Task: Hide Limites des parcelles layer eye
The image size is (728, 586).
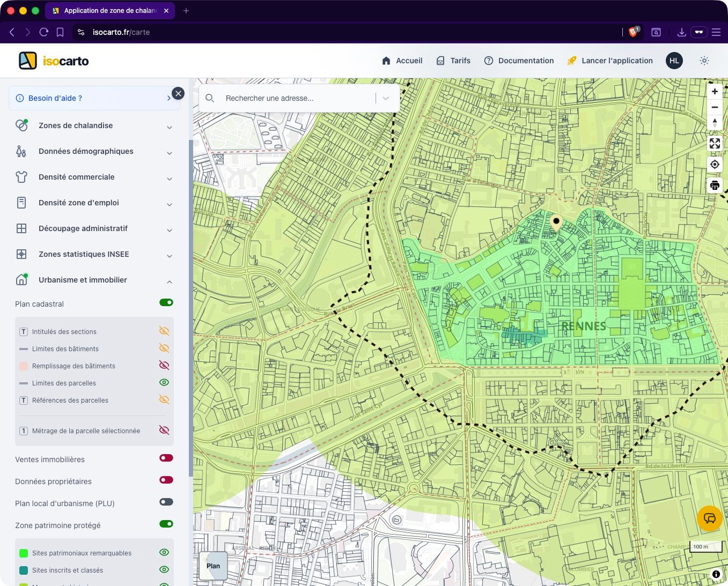Action: [x=164, y=382]
